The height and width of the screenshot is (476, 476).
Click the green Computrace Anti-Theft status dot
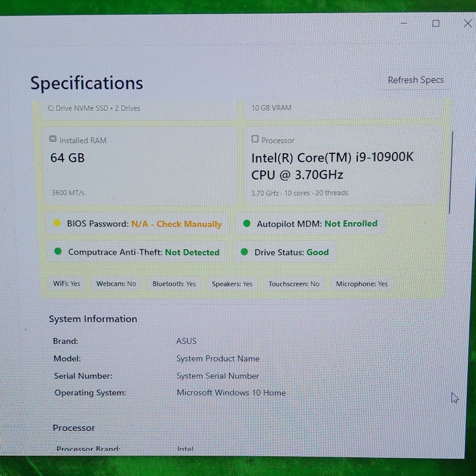click(58, 251)
